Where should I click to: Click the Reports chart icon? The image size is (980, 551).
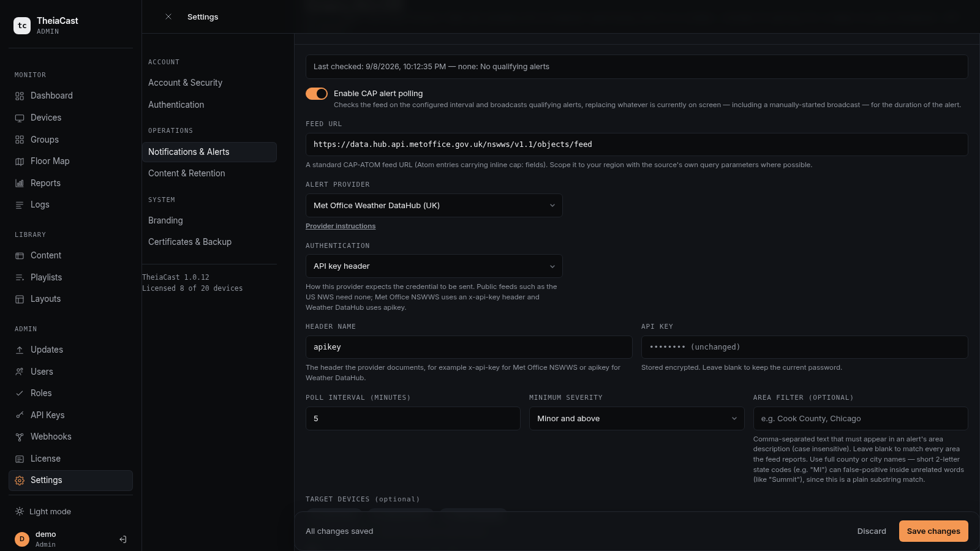[20, 183]
